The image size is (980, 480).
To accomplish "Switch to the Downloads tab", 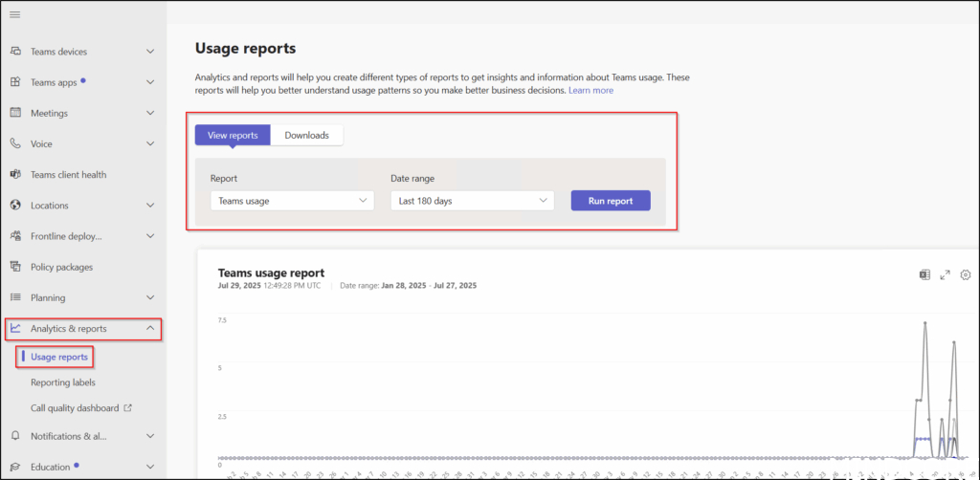I will coord(306,136).
